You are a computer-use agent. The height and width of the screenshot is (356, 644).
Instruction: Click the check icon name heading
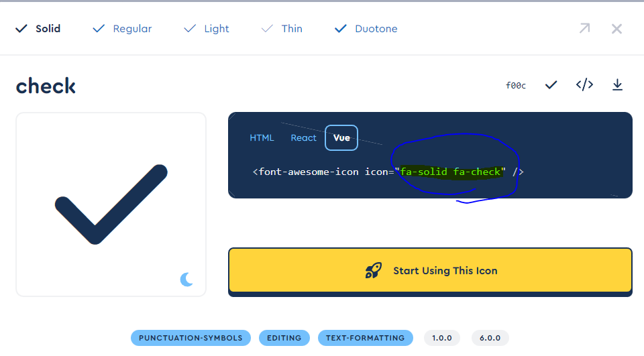coord(46,86)
